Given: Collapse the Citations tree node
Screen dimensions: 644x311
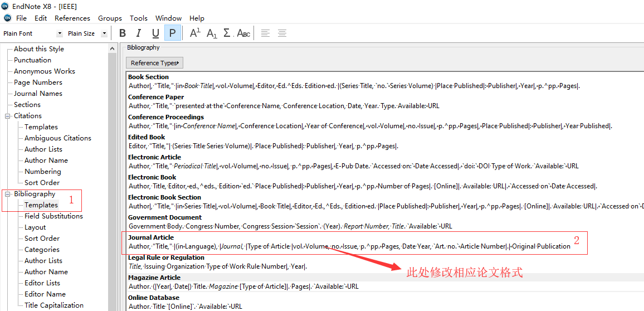Looking at the screenshot, I should pyautogui.click(x=7, y=116).
